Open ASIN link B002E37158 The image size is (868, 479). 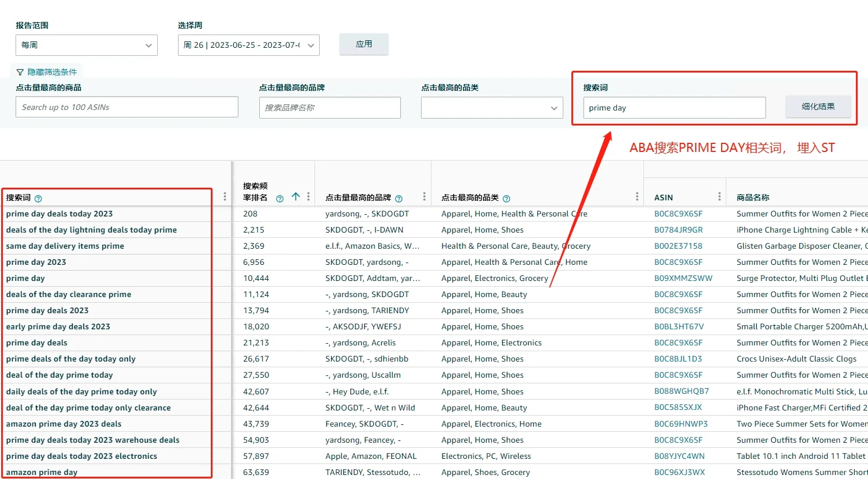click(679, 246)
